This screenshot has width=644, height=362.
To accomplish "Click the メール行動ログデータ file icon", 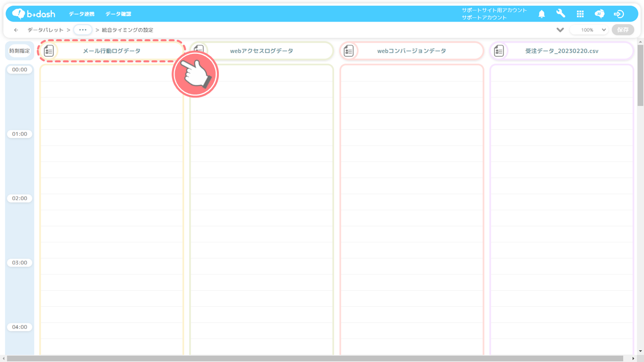I will [49, 51].
